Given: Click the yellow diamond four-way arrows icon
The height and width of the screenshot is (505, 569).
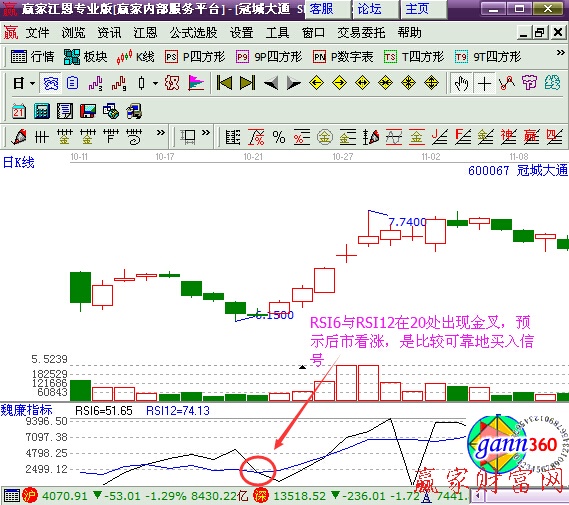Looking at the screenshot, I should tap(431, 83).
